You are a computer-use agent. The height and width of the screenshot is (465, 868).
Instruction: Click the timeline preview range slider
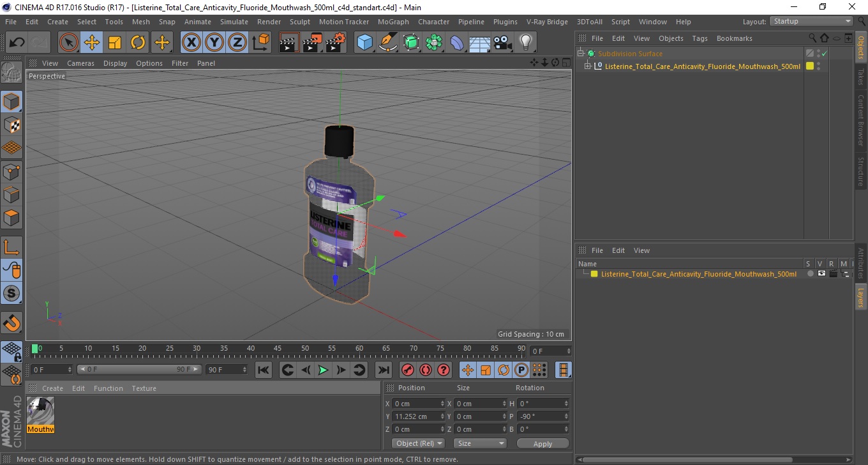coord(139,369)
